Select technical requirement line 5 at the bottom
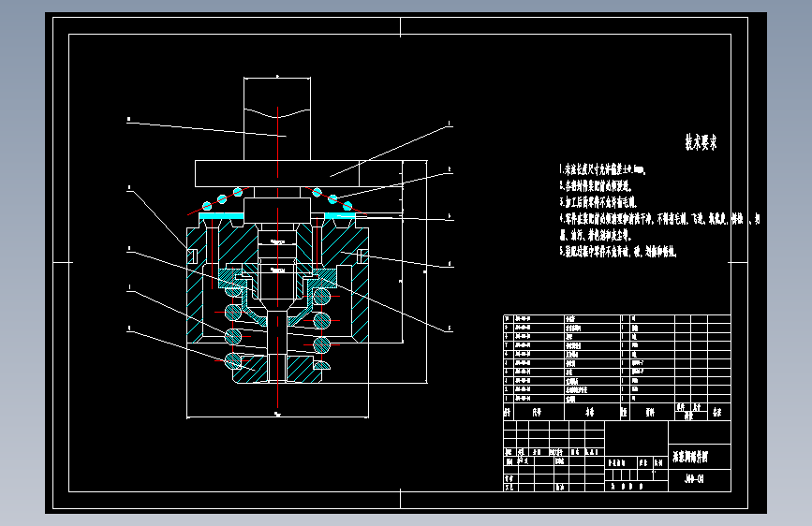 pyautogui.click(x=618, y=252)
